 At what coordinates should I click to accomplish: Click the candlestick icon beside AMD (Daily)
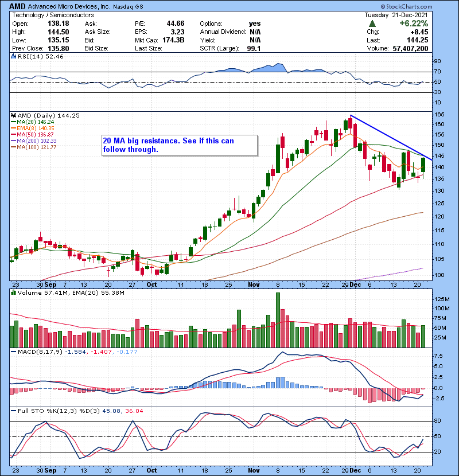coord(13,115)
